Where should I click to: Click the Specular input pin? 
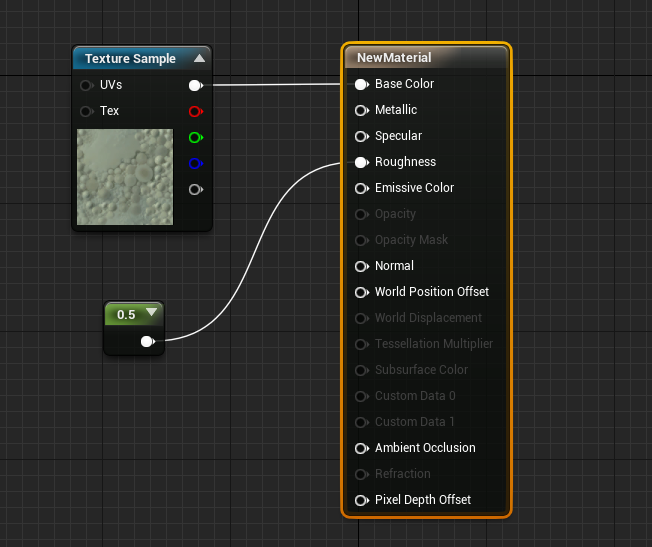tap(362, 136)
